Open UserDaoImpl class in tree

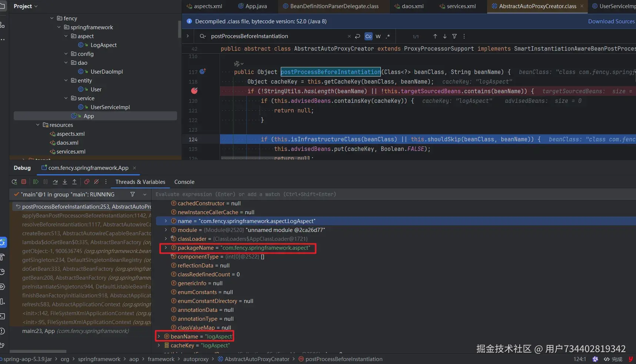pyautogui.click(x=107, y=71)
